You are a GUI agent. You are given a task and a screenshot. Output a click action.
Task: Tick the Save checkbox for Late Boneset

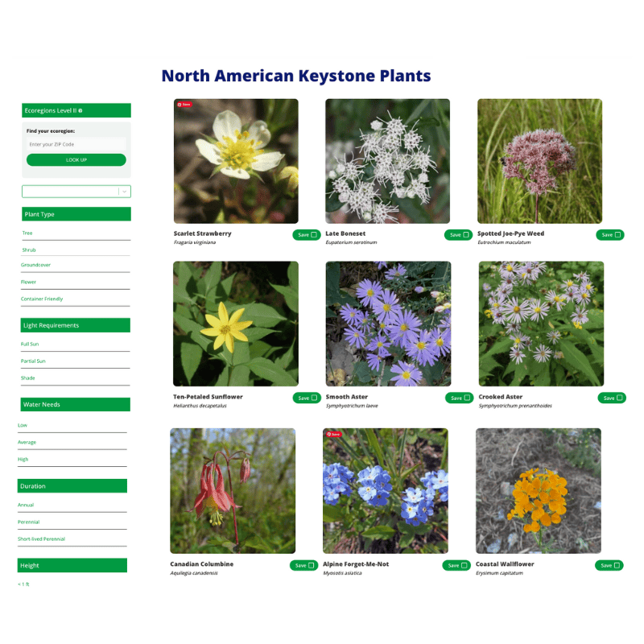point(465,235)
